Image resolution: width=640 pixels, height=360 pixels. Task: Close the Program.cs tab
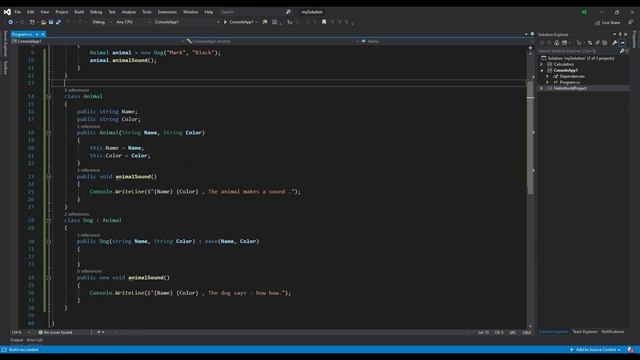(x=43, y=34)
